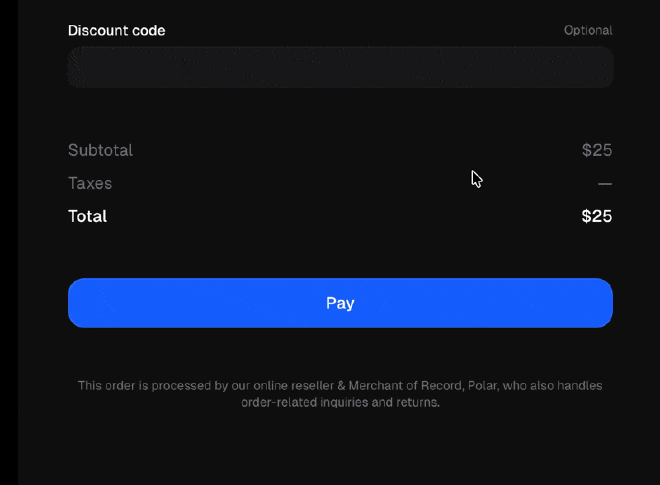Click the Discount code label

click(116, 30)
